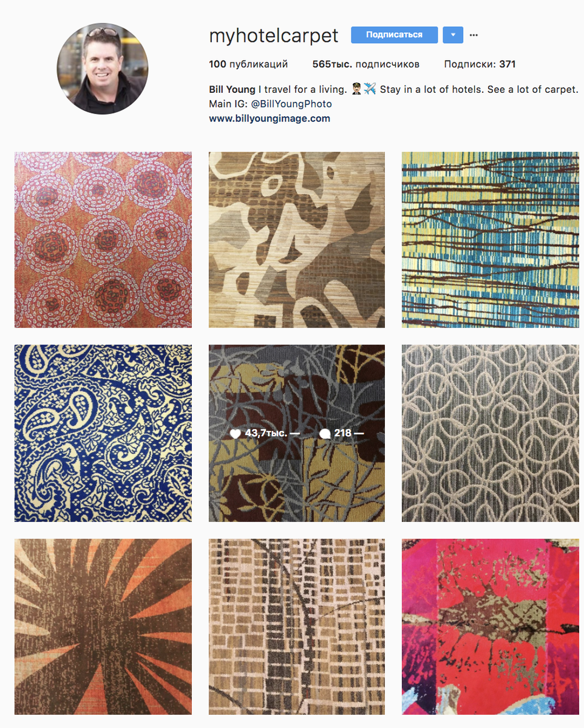Open the www.billyoungimage.com link
The height and width of the screenshot is (728, 584).
pos(270,118)
